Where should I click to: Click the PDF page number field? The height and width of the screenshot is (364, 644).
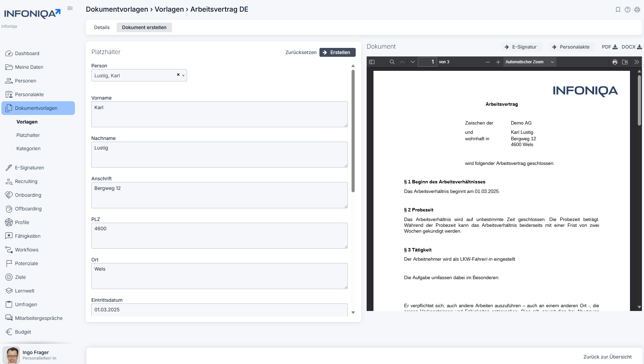[x=428, y=62]
